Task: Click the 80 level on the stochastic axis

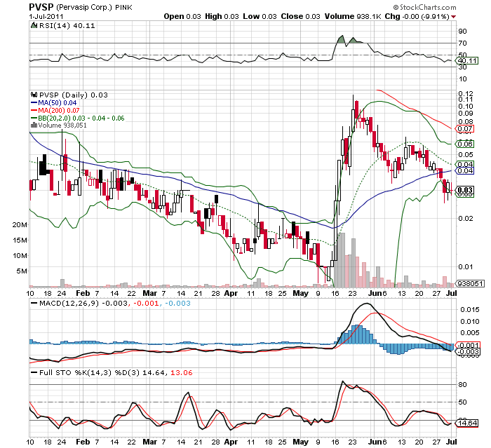Action: (462, 384)
